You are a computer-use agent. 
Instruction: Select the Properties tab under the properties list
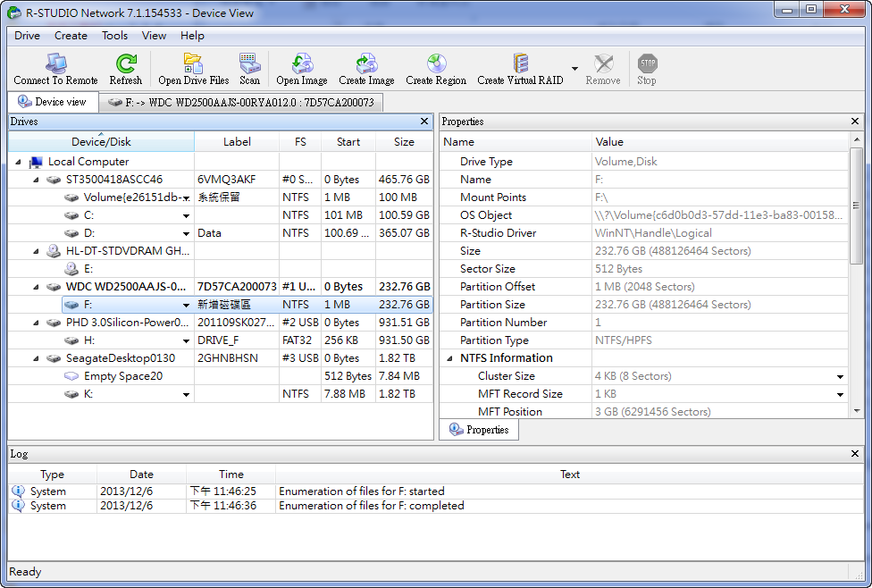point(479,430)
